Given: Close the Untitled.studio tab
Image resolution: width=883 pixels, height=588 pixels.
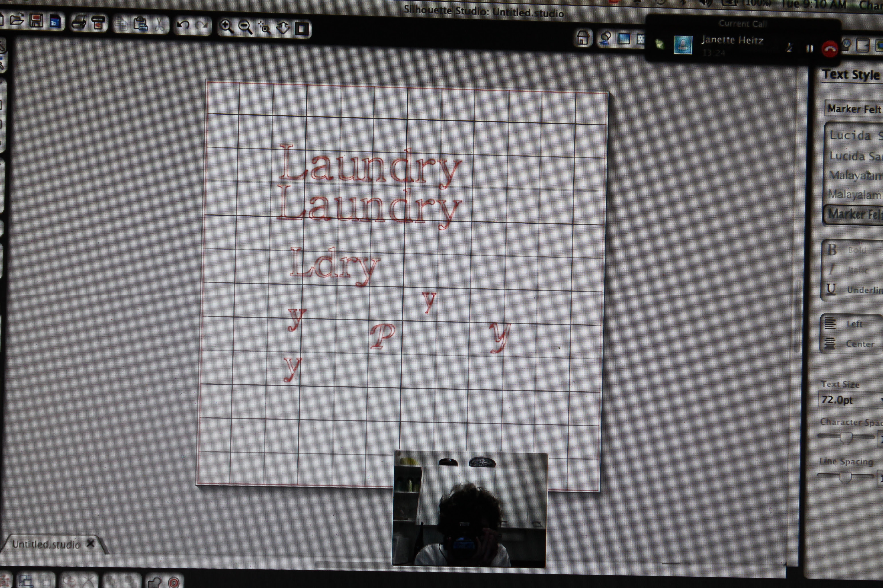Looking at the screenshot, I should 90,543.
